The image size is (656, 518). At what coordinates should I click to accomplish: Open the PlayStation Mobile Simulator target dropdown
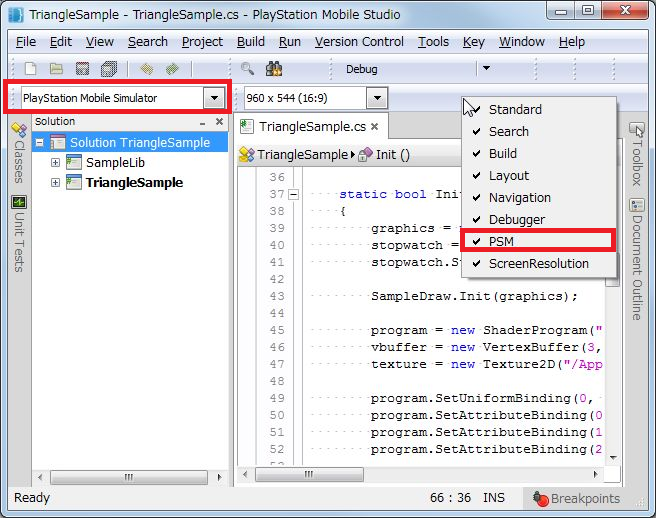pyautogui.click(x=213, y=98)
